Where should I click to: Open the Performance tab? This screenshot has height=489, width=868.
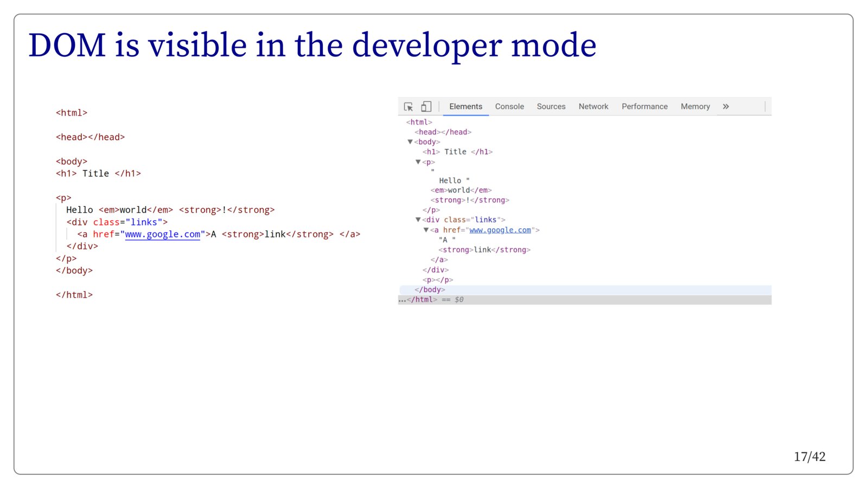click(x=644, y=107)
